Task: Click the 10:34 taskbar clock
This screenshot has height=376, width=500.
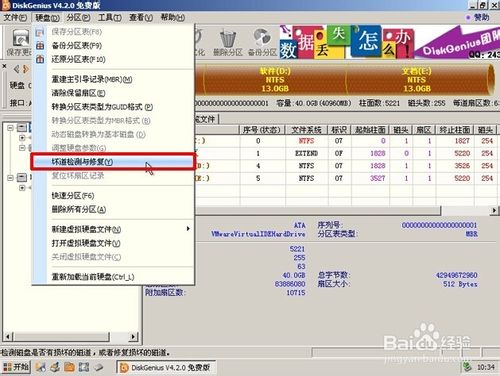Action: pos(485,367)
